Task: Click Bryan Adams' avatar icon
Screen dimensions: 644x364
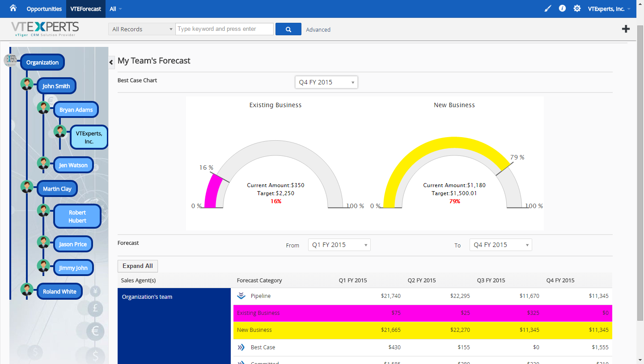Action: click(43, 108)
